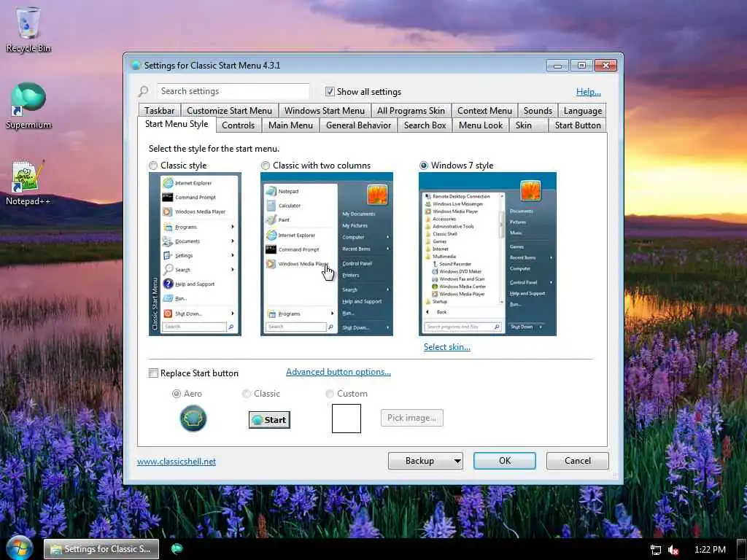Switch to the Taskbar tab

160,111
